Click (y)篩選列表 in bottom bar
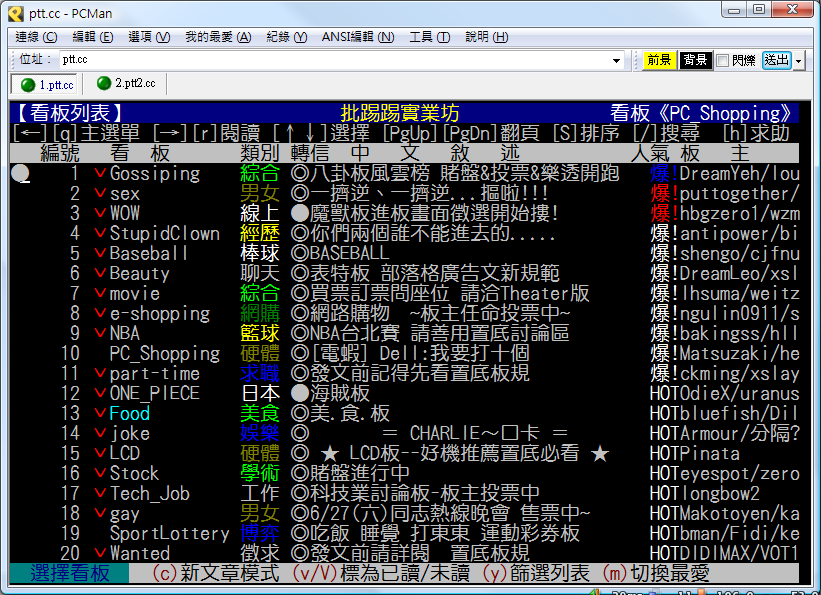 pos(536,573)
